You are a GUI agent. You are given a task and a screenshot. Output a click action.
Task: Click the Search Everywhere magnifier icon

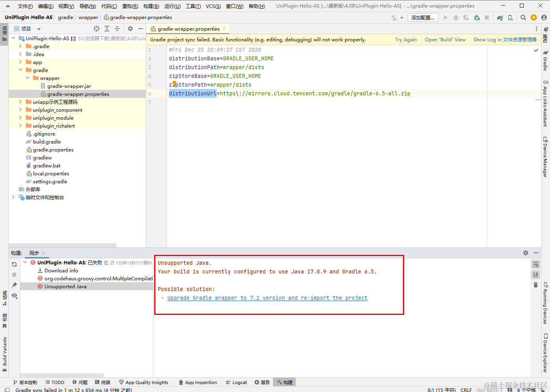point(523,17)
